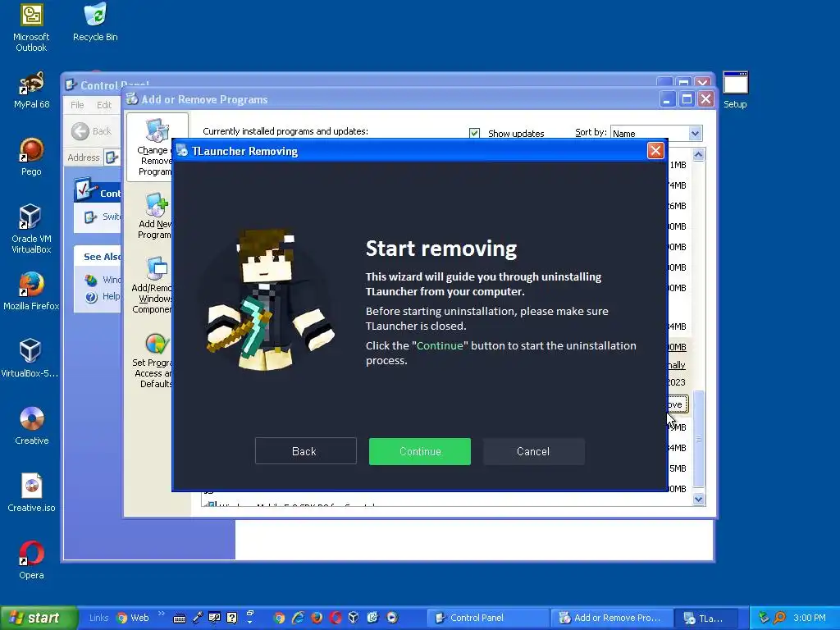Click the system clock showing 3:00 PM
The height and width of the screenshot is (630, 840).
click(x=810, y=618)
